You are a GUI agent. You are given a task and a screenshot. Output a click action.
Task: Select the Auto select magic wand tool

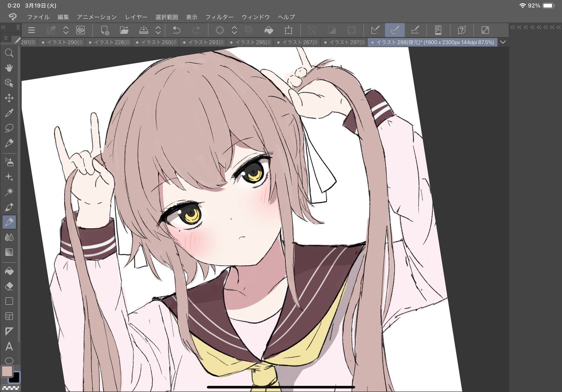(9, 192)
